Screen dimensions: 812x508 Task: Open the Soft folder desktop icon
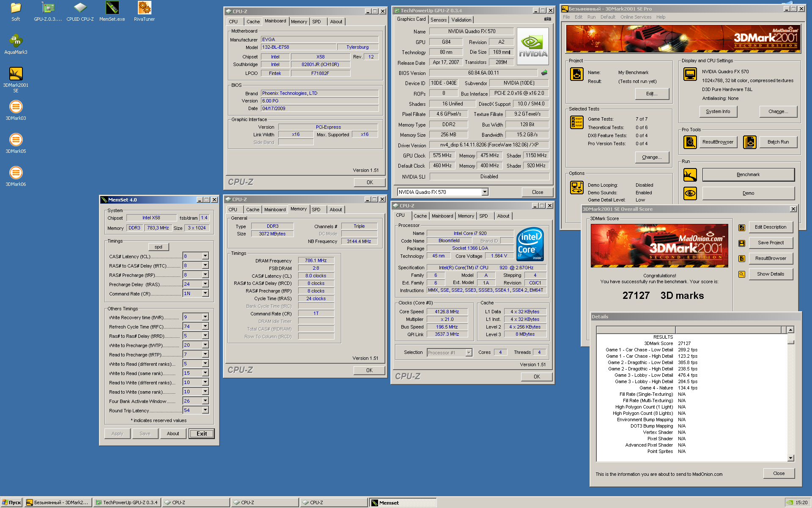pyautogui.click(x=16, y=8)
